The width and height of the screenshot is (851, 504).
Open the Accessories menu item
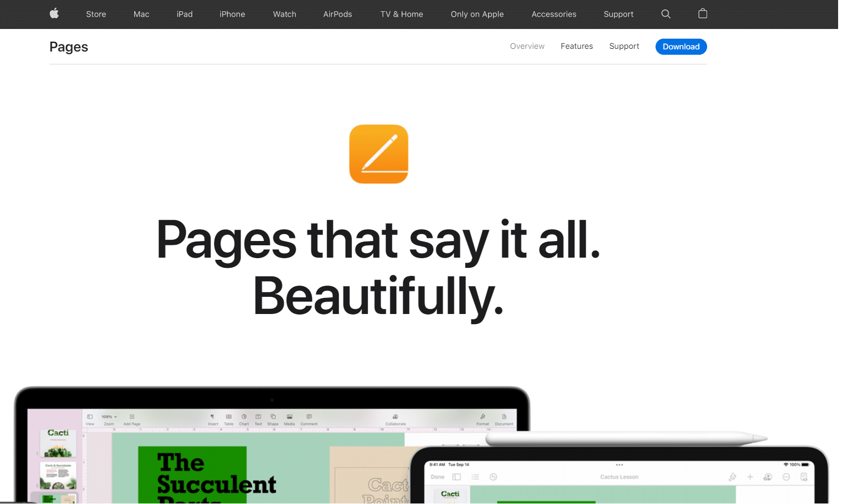coord(554,14)
